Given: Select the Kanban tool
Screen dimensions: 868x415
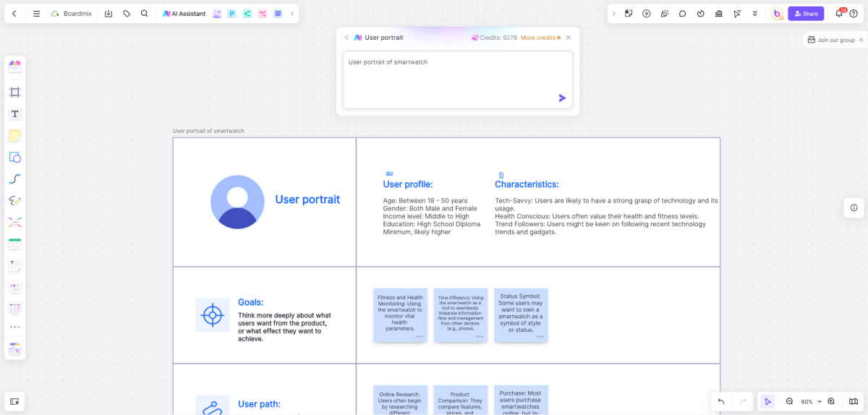Looking at the screenshot, I should [x=14, y=309].
